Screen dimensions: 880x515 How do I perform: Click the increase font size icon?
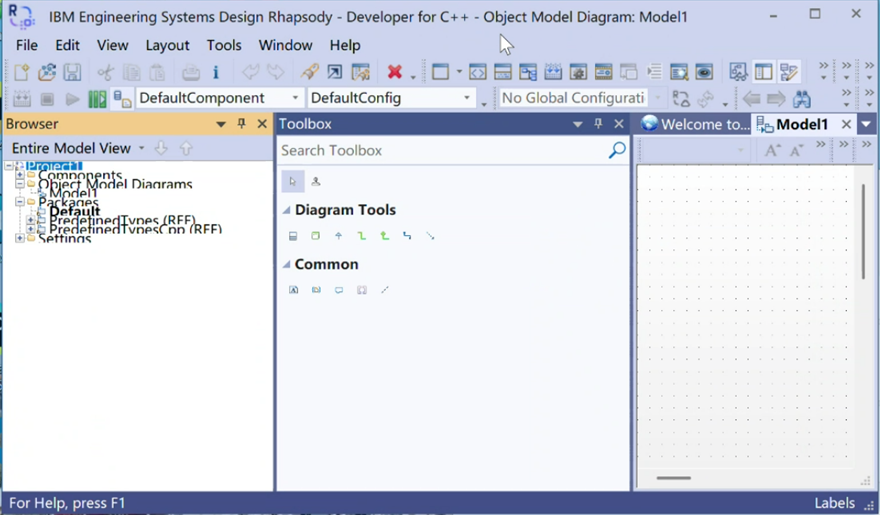point(772,150)
